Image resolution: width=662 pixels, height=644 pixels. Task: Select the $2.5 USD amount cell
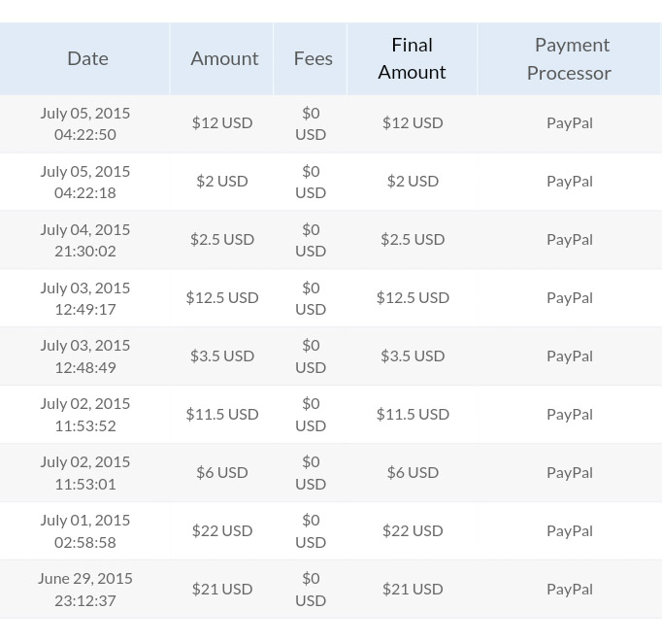222,239
